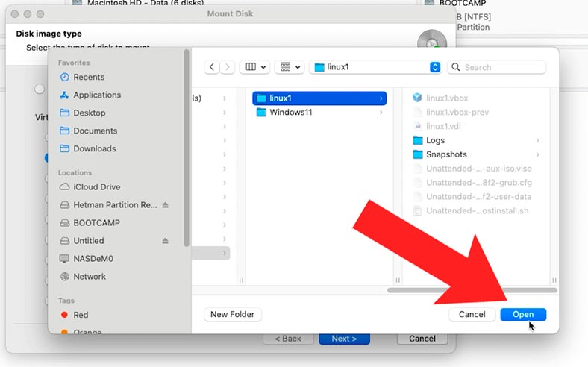
Task: Eject the Hetman Partition Re... volume
Action: click(166, 205)
